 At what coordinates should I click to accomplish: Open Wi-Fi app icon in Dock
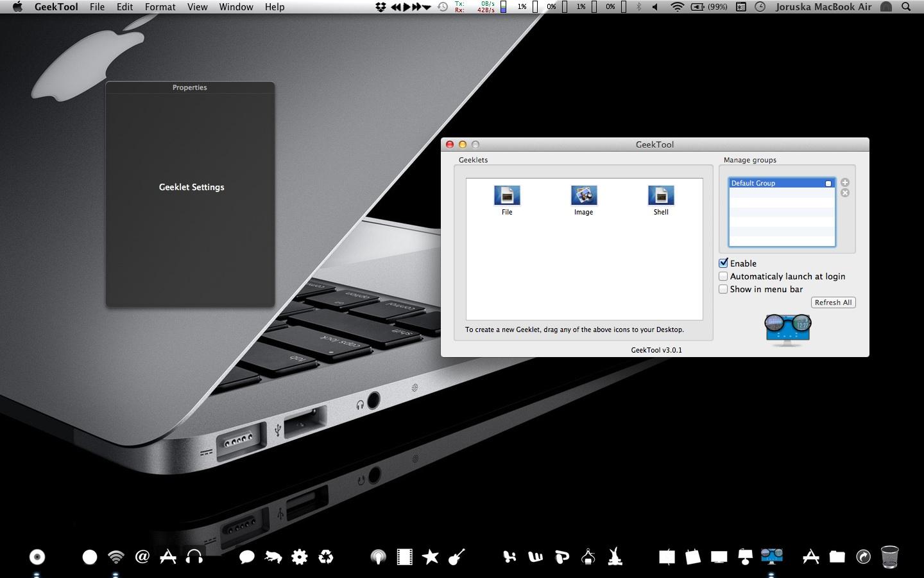(x=116, y=557)
